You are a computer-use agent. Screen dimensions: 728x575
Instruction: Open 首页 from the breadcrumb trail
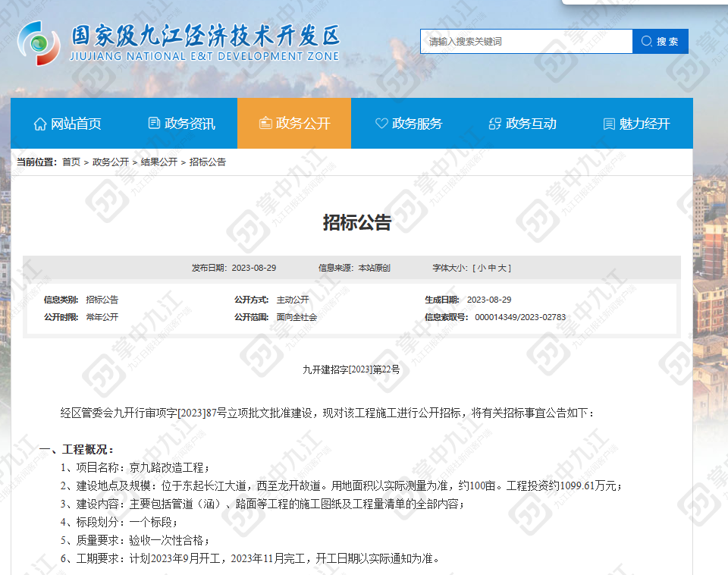pos(71,162)
